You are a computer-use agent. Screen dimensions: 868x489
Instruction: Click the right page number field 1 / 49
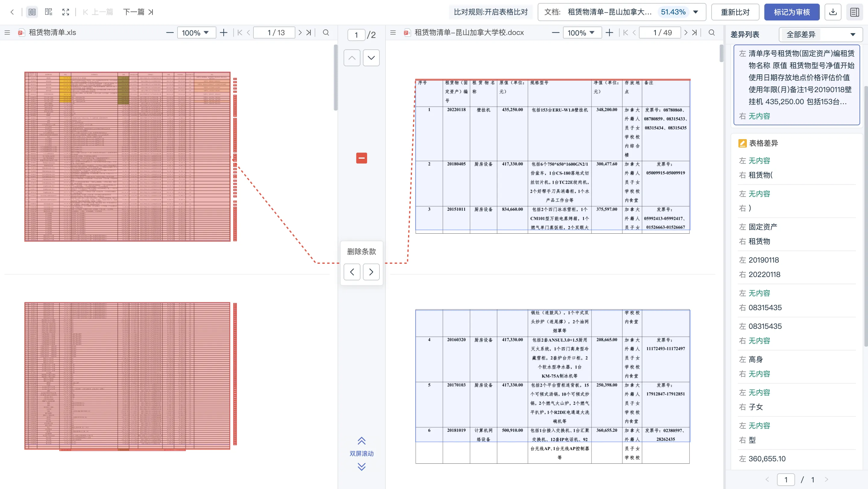click(x=660, y=33)
